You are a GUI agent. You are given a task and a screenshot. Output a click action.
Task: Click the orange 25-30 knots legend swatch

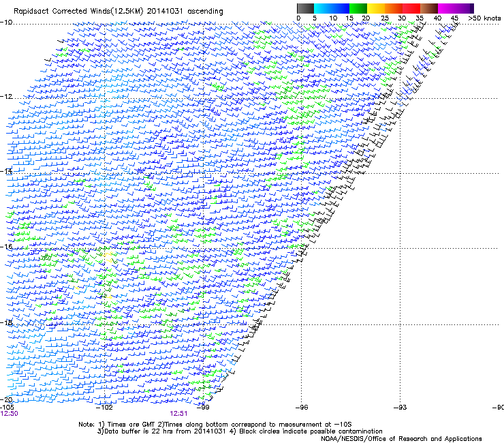pos(394,8)
